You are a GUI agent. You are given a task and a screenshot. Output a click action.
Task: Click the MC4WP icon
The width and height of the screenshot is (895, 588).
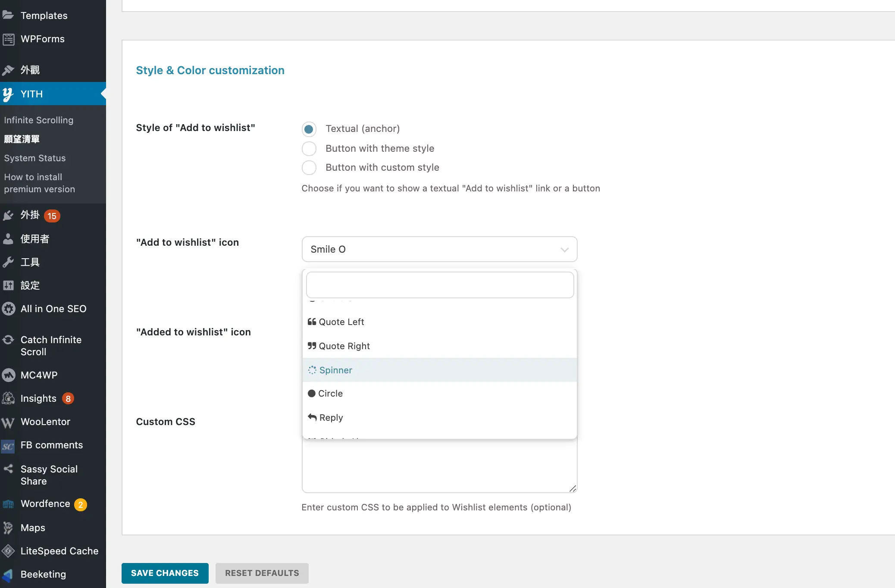coord(8,375)
